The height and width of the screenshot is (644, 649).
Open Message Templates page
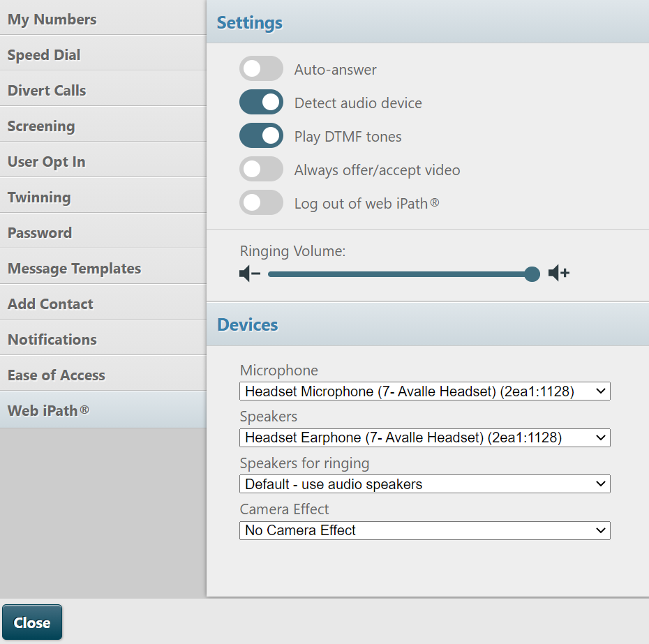click(x=103, y=267)
